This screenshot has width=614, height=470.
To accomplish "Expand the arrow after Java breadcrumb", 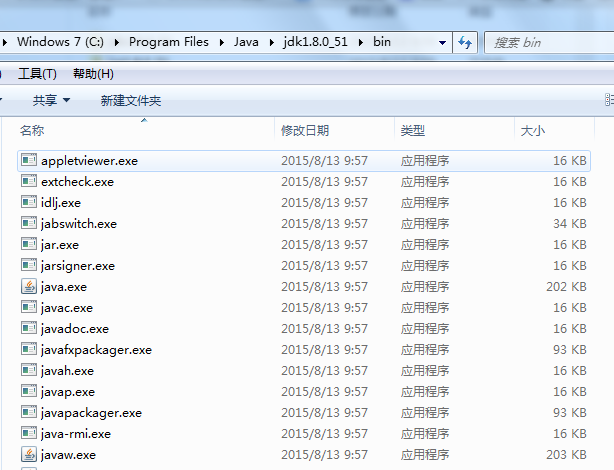I will tap(272, 42).
